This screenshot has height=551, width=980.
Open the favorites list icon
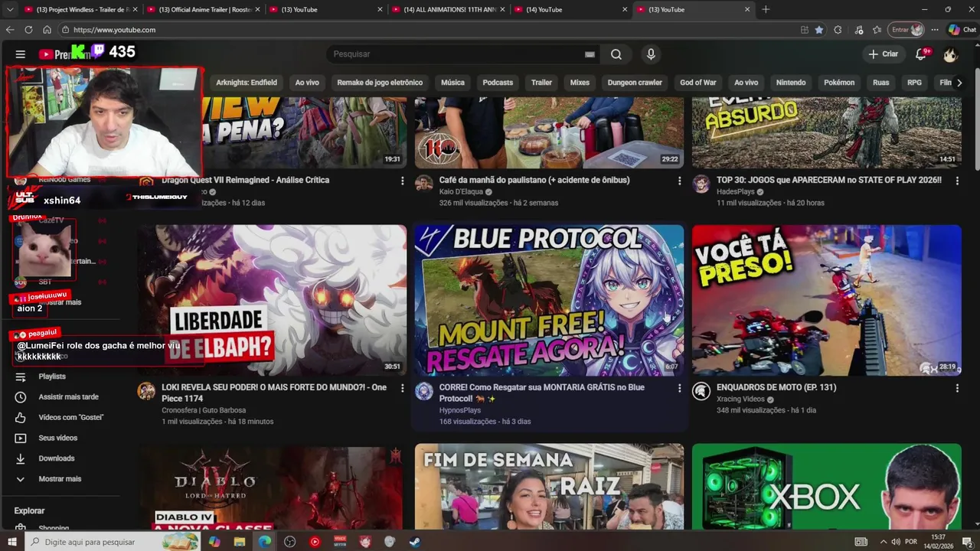pyautogui.click(x=877, y=30)
